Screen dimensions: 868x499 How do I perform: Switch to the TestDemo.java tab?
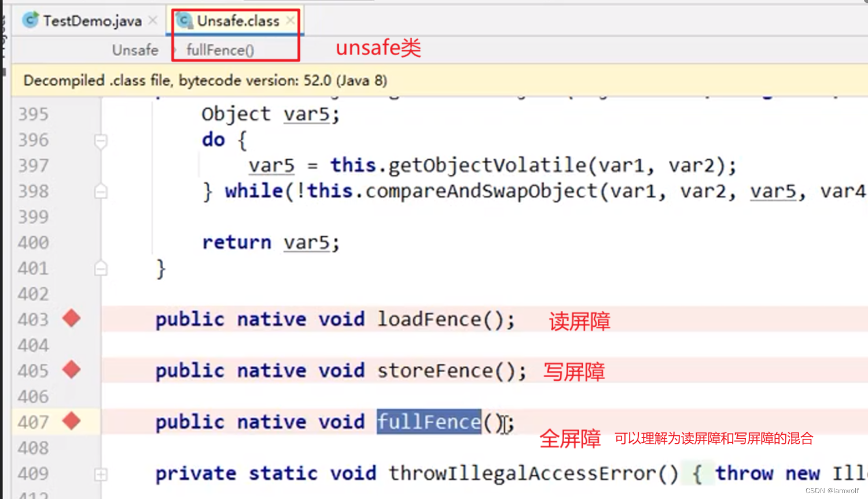click(x=91, y=21)
